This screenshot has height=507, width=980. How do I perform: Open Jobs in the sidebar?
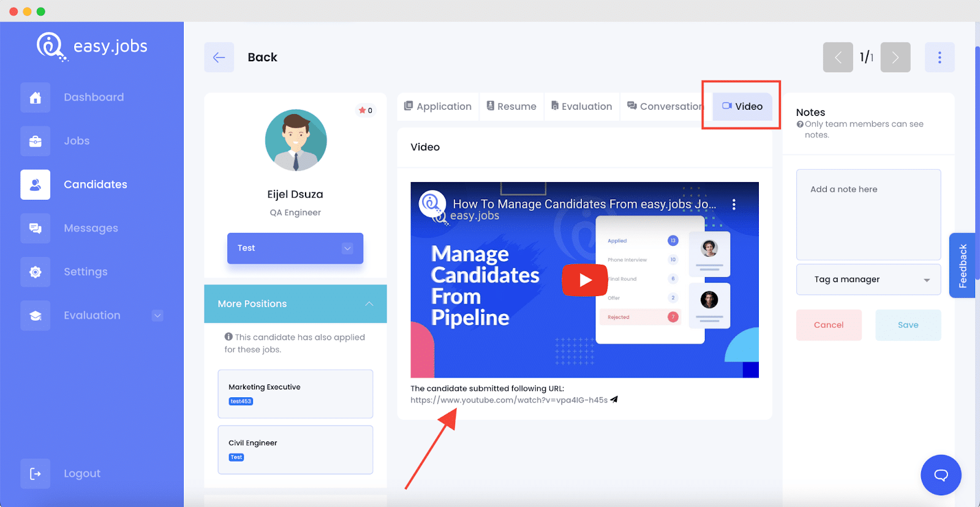(x=77, y=141)
